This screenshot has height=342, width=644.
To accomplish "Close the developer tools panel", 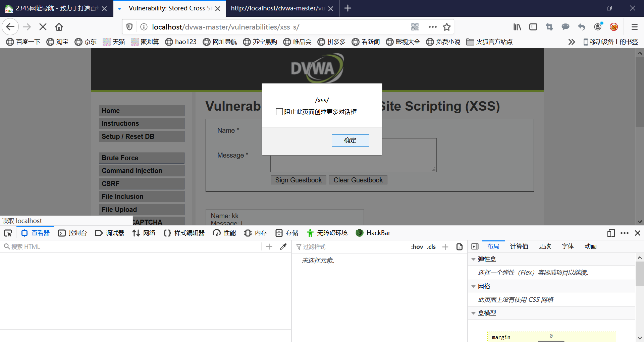I will pos(638,233).
